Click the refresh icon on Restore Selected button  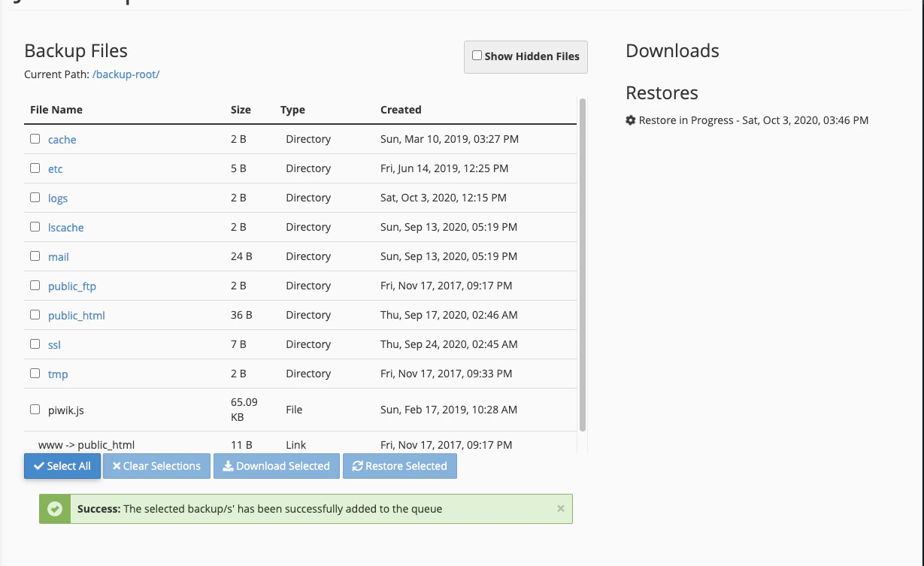[357, 466]
